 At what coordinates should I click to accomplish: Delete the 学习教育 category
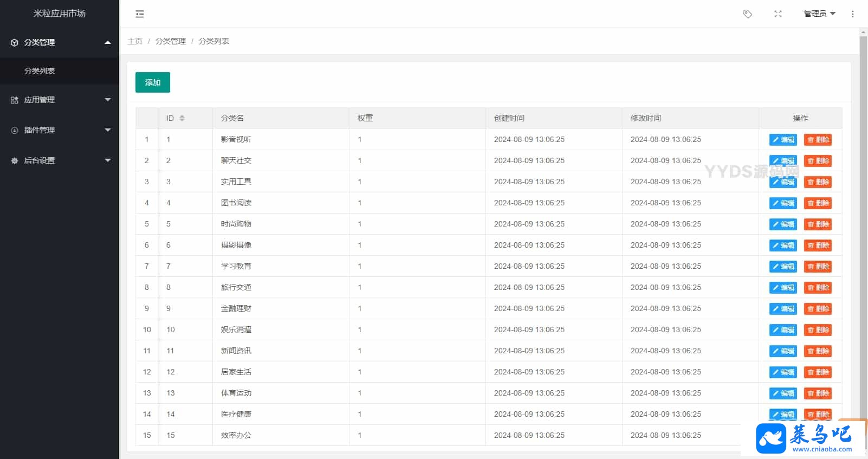[818, 267]
